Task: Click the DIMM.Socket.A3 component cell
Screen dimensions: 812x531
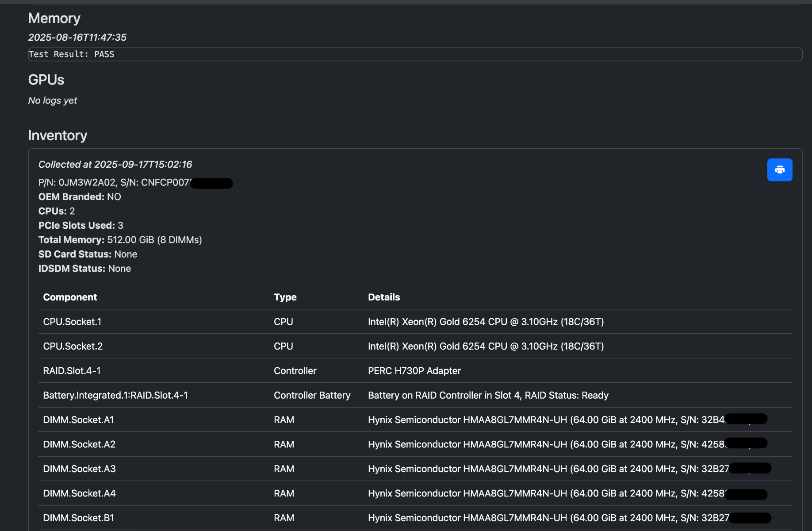Action: point(79,469)
